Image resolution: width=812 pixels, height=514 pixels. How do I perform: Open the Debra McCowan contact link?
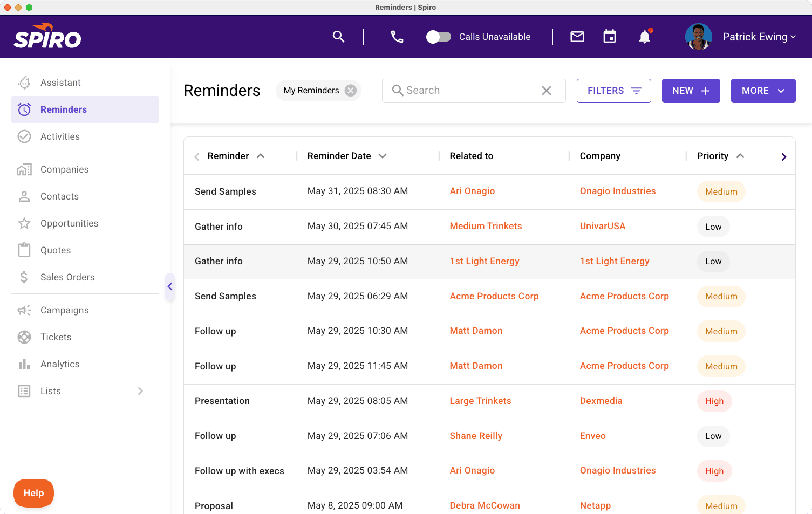pos(485,505)
